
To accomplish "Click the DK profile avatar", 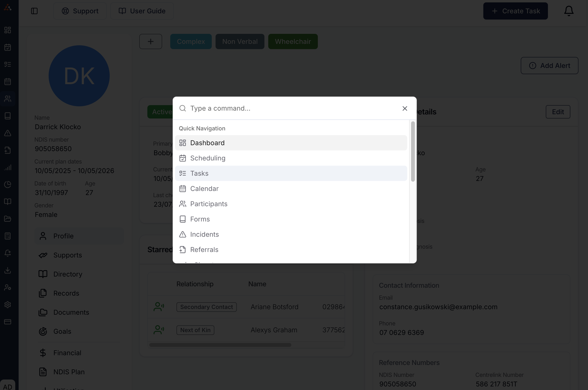I will pyautogui.click(x=79, y=76).
